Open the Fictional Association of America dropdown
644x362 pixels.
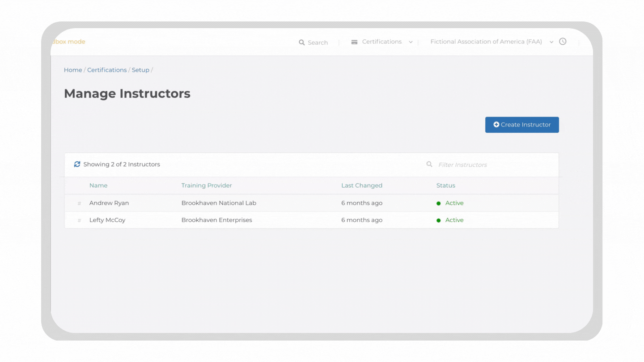click(491, 42)
